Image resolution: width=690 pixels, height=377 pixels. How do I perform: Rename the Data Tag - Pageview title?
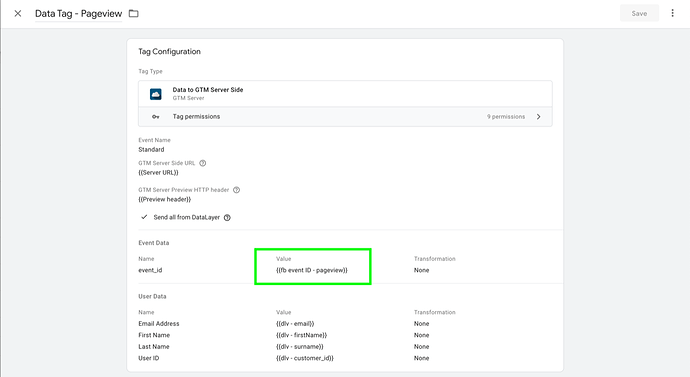coord(78,14)
